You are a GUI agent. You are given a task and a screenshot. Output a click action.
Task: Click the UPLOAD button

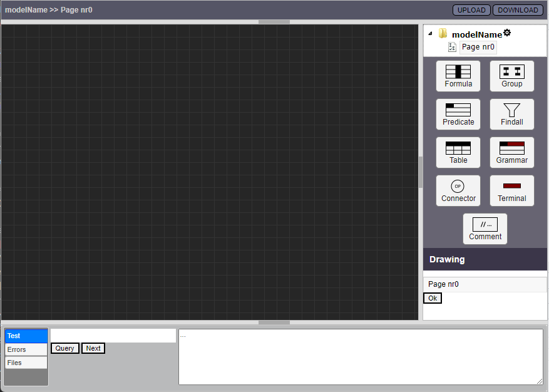tap(471, 10)
